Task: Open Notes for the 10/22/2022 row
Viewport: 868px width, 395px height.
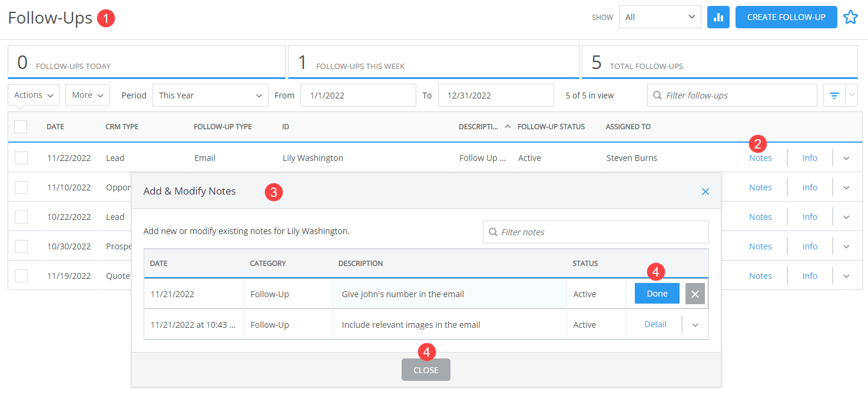Action: click(760, 217)
